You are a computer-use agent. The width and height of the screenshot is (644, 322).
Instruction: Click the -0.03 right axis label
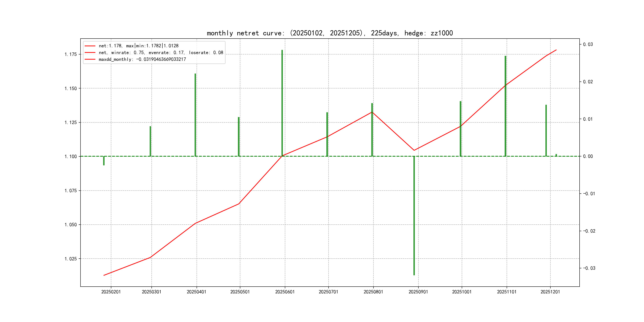click(x=589, y=268)
